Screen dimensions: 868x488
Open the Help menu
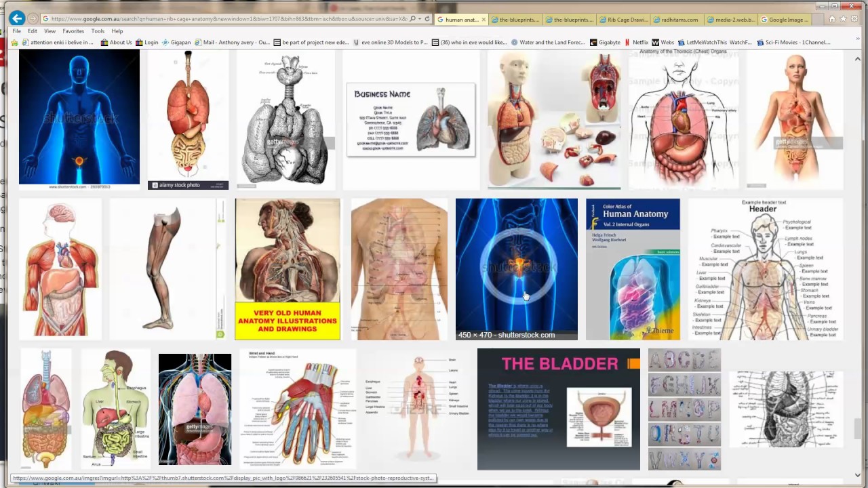click(x=117, y=31)
